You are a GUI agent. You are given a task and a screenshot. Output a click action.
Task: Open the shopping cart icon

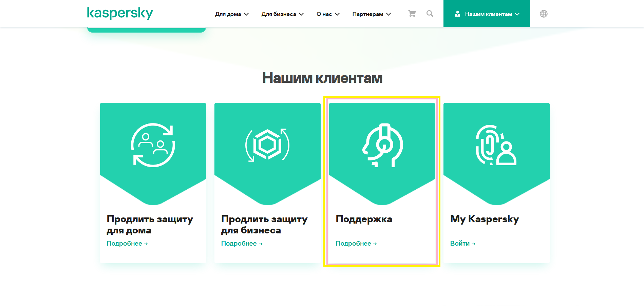[412, 14]
